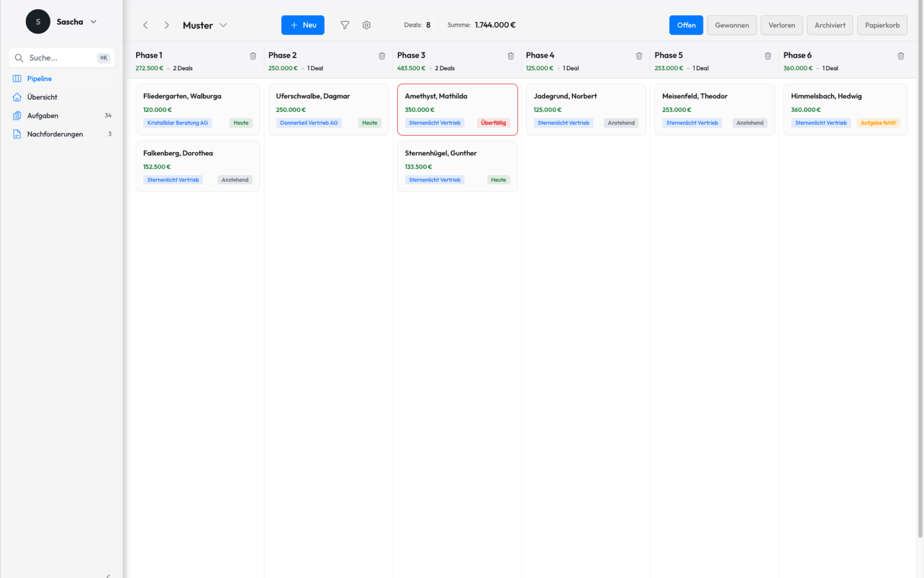This screenshot has height=578, width=924.
Task: Select Aufgaben in the sidebar
Action: pos(42,116)
